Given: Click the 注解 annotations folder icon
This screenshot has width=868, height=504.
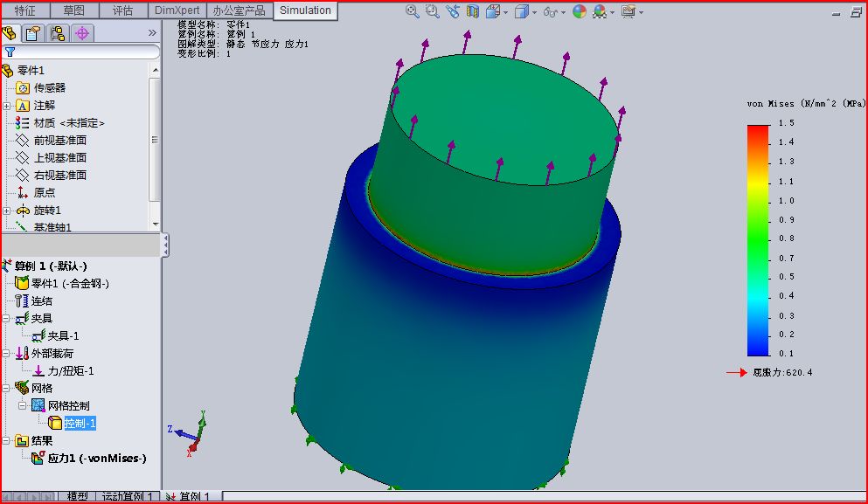Looking at the screenshot, I should [23, 105].
